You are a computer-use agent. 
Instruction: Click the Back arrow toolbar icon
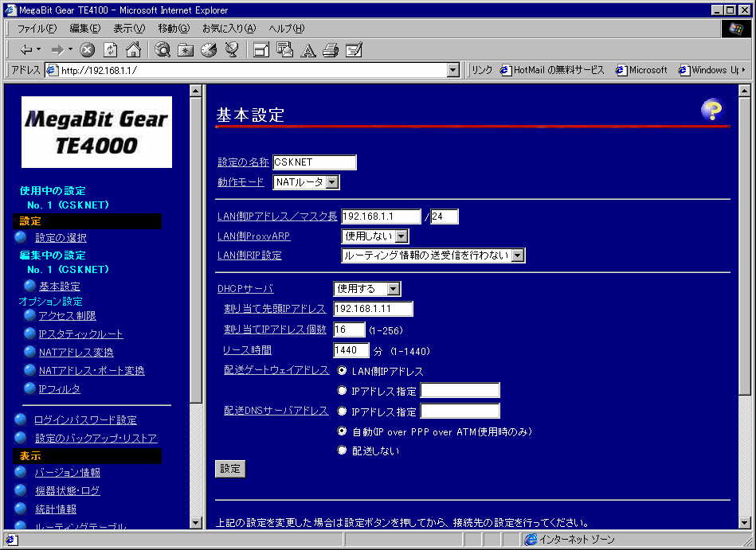pos(26,49)
